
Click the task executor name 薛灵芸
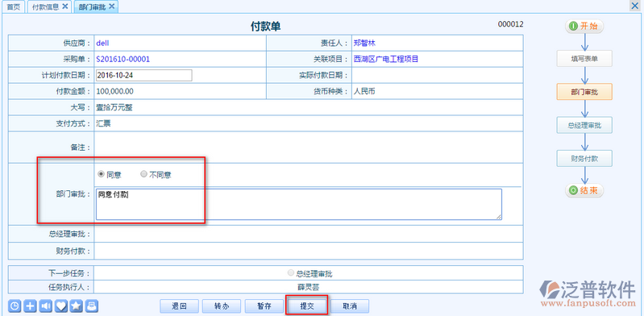pyautogui.click(x=308, y=287)
